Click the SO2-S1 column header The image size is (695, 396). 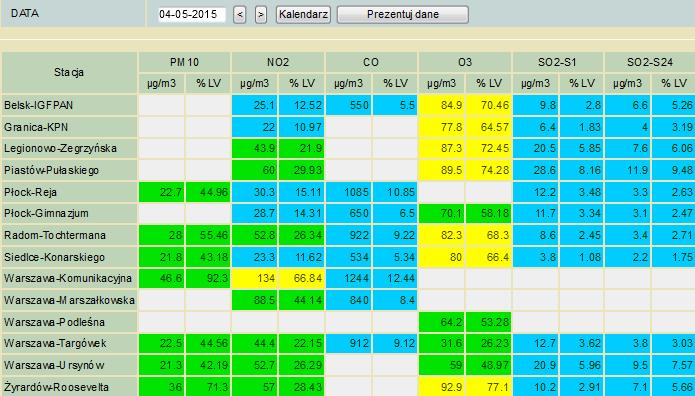pyautogui.click(x=558, y=63)
